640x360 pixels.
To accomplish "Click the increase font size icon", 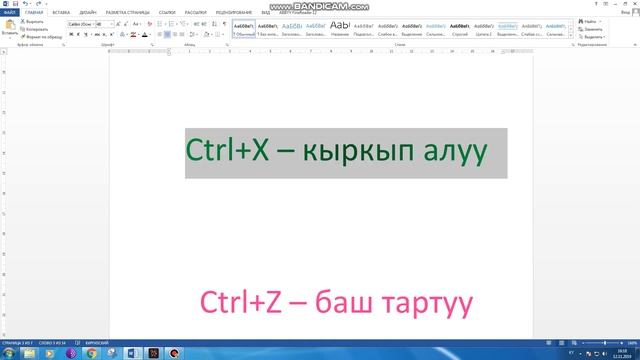I will (118, 24).
